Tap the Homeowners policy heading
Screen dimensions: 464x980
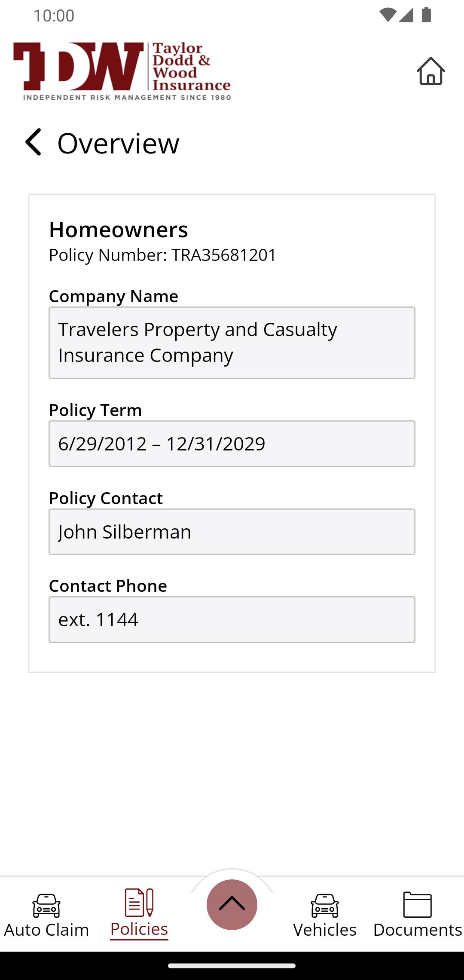click(118, 230)
